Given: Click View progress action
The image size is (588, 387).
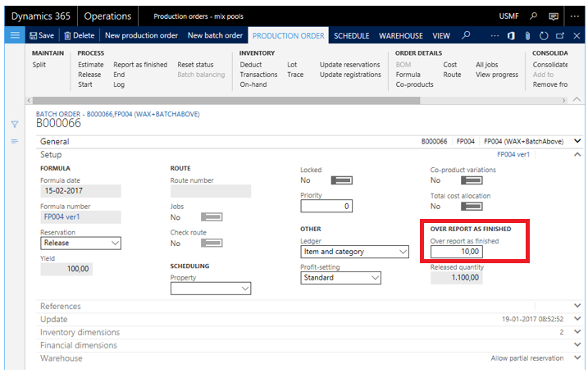Looking at the screenshot, I should [497, 75].
